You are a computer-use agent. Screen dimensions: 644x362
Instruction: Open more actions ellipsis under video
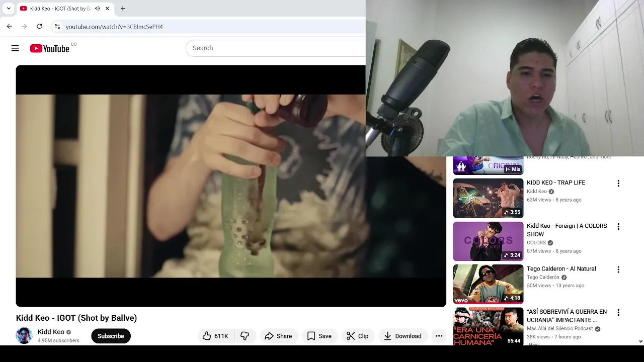tap(439, 336)
